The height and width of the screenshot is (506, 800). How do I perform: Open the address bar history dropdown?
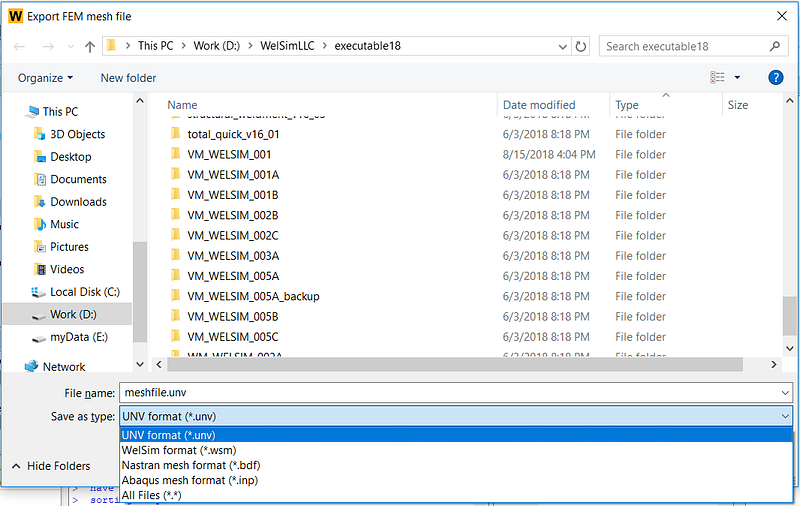(x=562, y=46)
